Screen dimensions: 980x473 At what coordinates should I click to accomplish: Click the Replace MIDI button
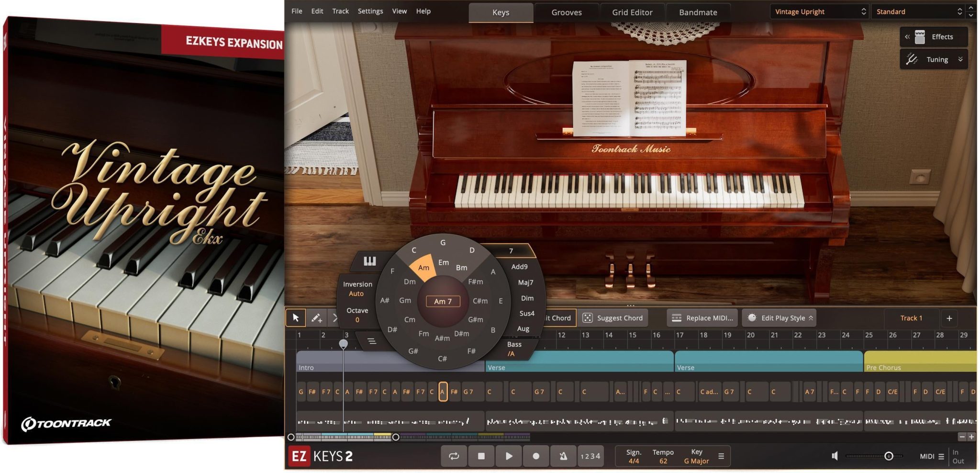click(x=702, y=318)
